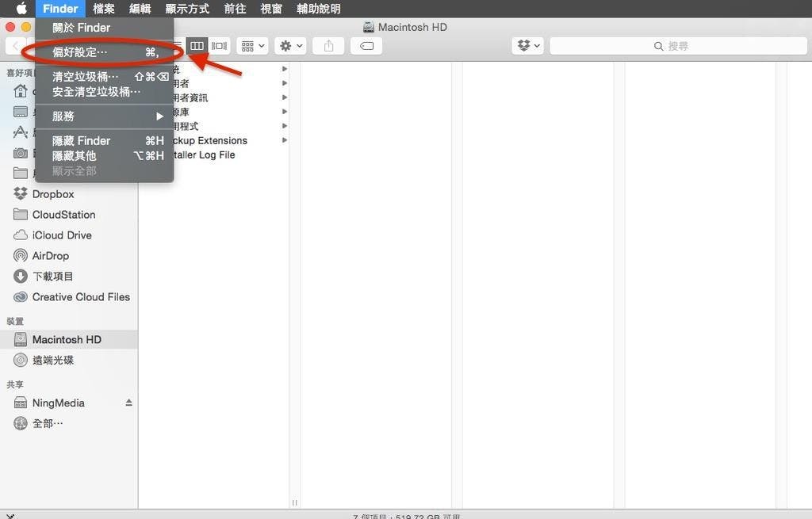Open the 前往 menu

(x=235, y=8)
